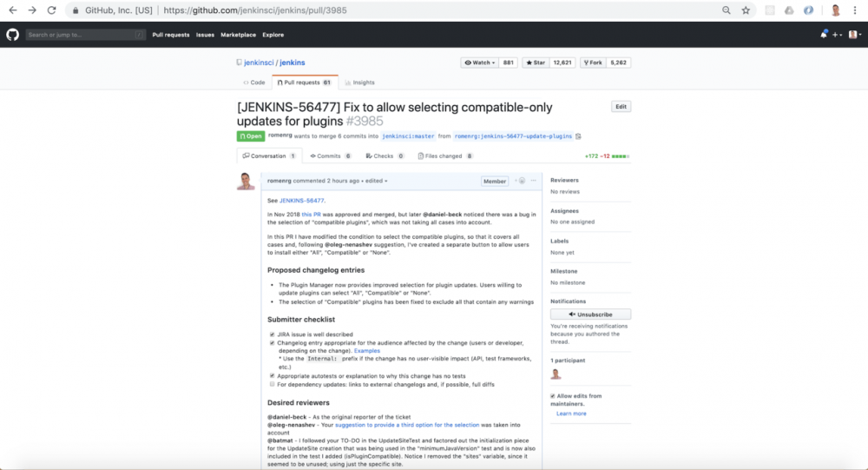Click the green diffstat bar
868x470 pixels.
click(x=621, y=156)
